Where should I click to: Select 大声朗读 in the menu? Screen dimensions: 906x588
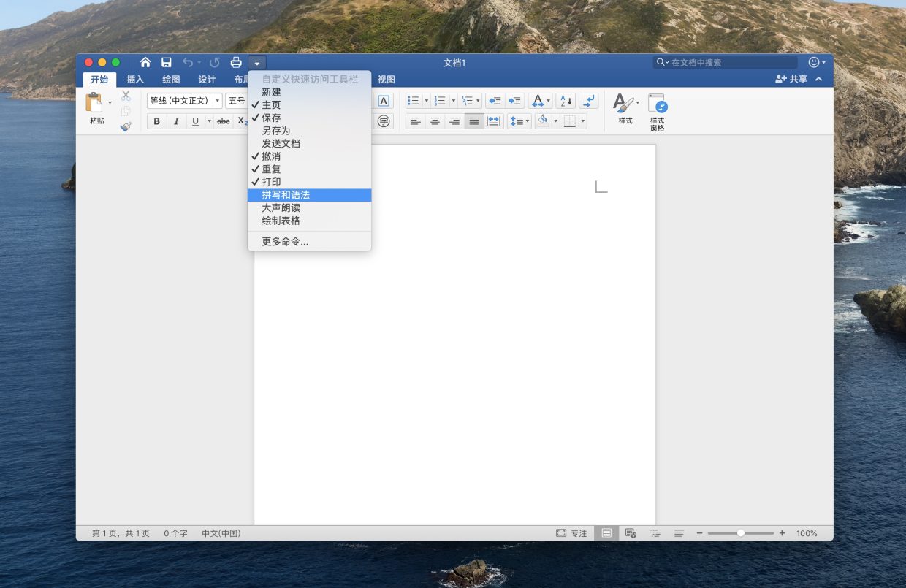pos(310,207)
